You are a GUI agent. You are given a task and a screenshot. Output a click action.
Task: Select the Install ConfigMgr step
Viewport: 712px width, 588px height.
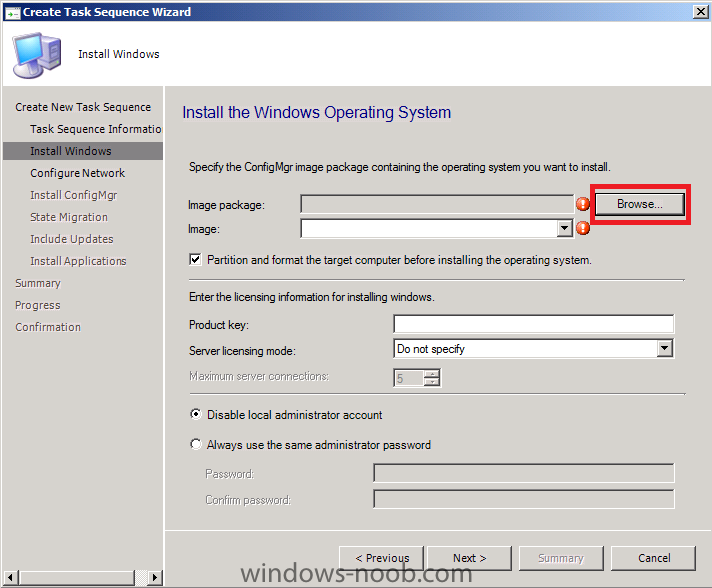pos(74,195)
